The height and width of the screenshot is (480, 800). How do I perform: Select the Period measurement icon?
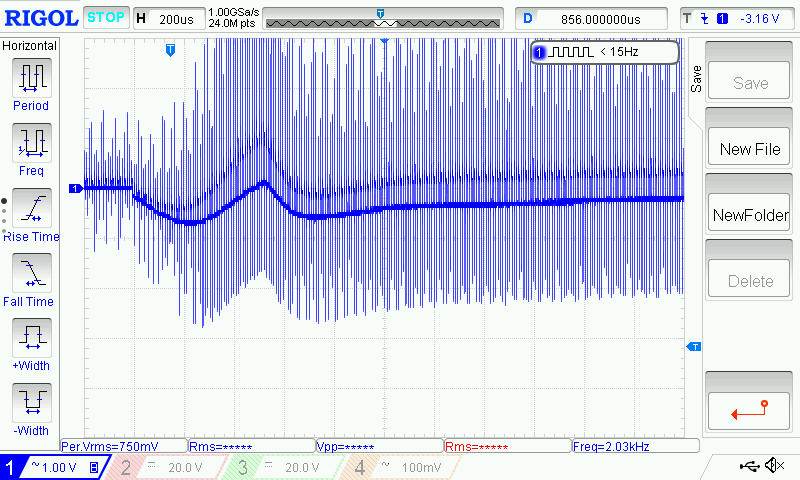[31, 77]
